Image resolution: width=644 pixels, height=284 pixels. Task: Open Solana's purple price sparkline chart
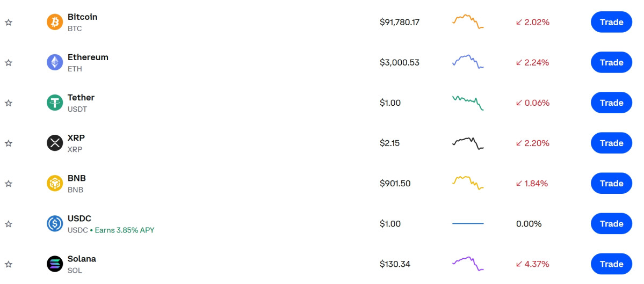(x=468, y=263)
